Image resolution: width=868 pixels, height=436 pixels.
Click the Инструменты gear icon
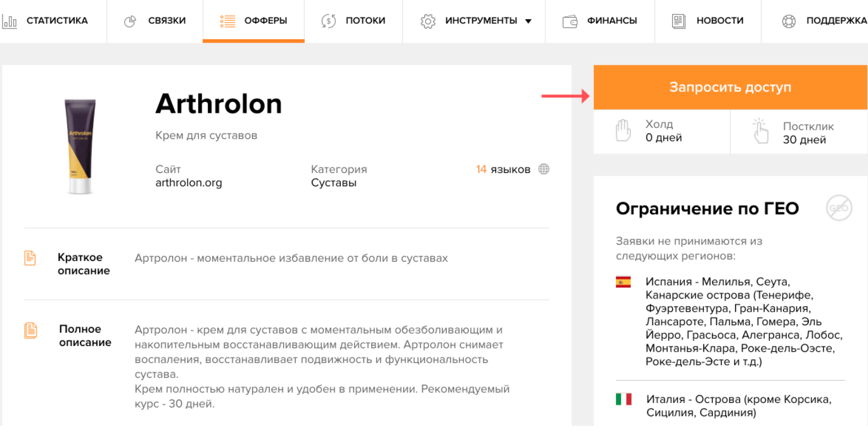(428, 22)
